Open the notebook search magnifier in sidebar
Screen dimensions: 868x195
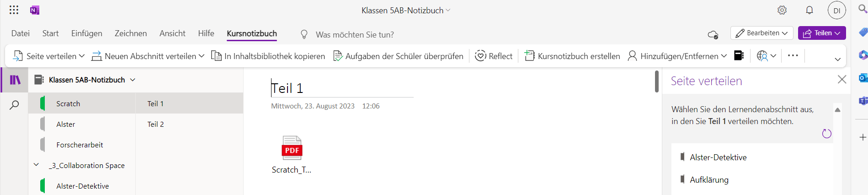pos(14,105)
